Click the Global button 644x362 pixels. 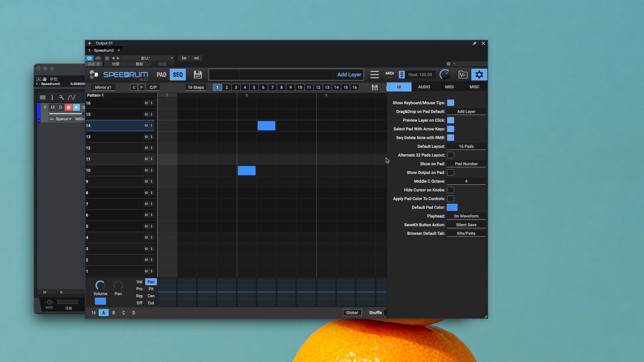click(352, 313)
